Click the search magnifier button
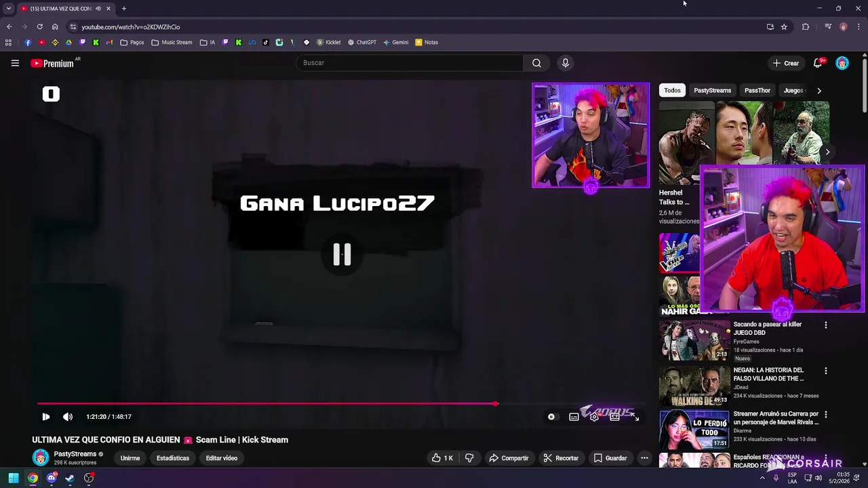This screenshot has height=488, width=868. [536, 63]
